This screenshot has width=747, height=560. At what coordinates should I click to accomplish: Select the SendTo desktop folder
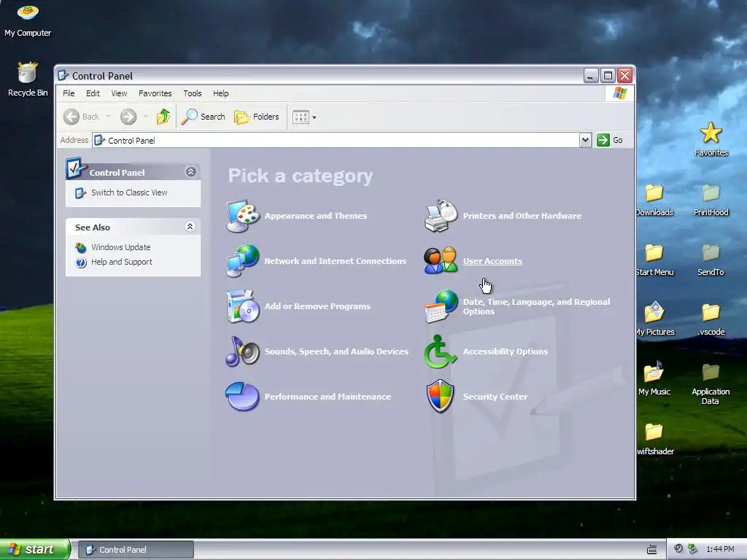tap(711, 260)
